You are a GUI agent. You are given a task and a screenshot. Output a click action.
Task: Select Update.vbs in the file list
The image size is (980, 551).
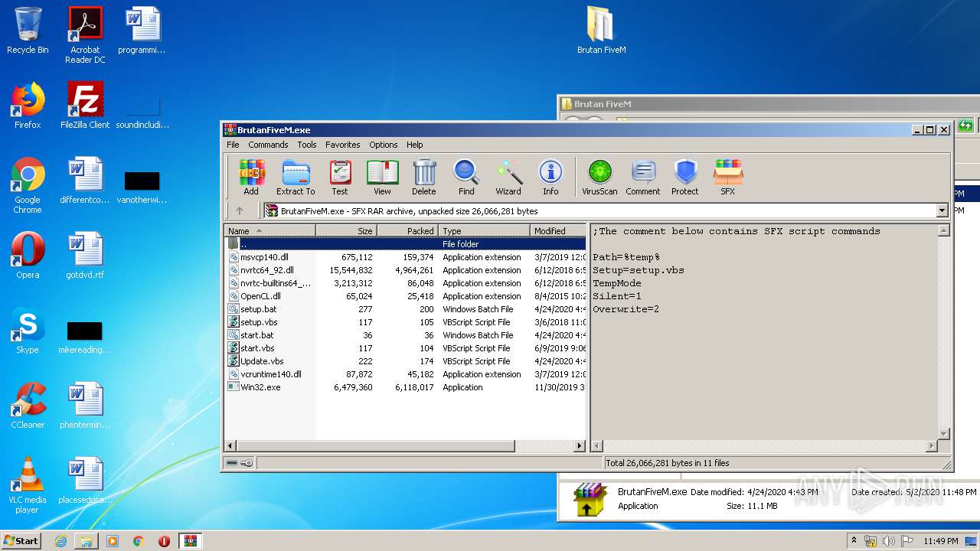pos(406,361)
